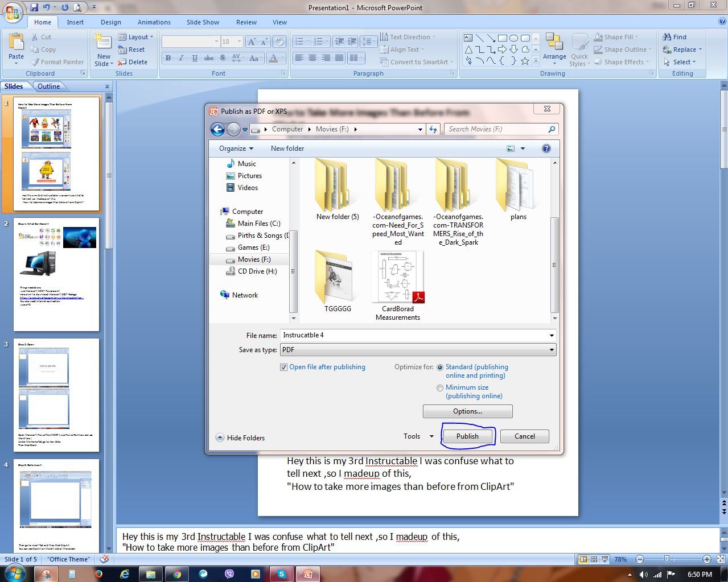Viewport: 728px width, 582px height.
Task: Open the File name dropdown arrow
Action: pos(551,335)
